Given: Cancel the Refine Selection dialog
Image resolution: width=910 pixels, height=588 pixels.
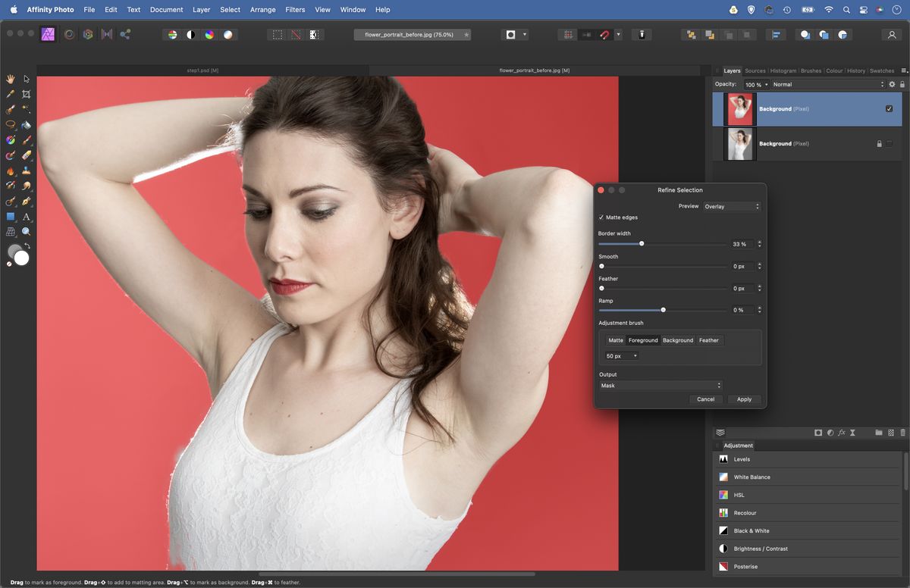Looking at the screenshot, I should [705, 399].
